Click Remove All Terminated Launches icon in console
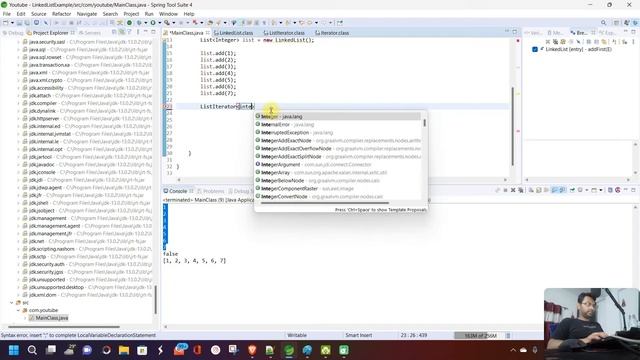The height and width of the screenshot is (360, 640). [520, 190]
